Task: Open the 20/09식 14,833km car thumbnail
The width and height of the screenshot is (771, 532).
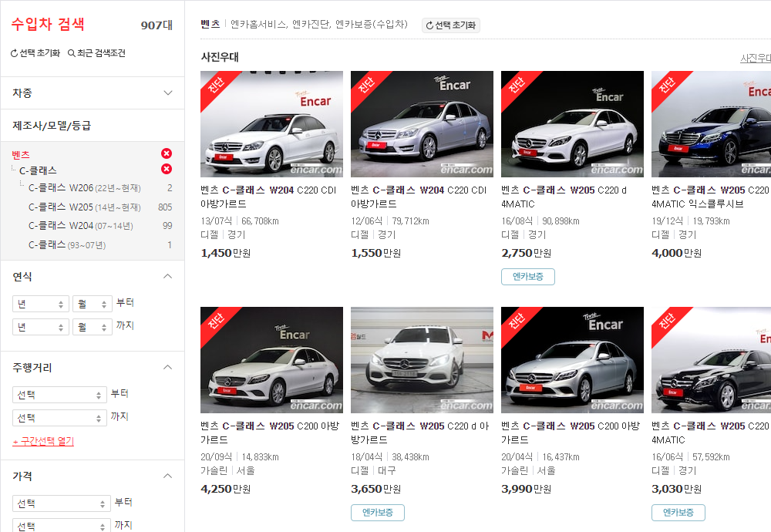Action: [272, 360]
